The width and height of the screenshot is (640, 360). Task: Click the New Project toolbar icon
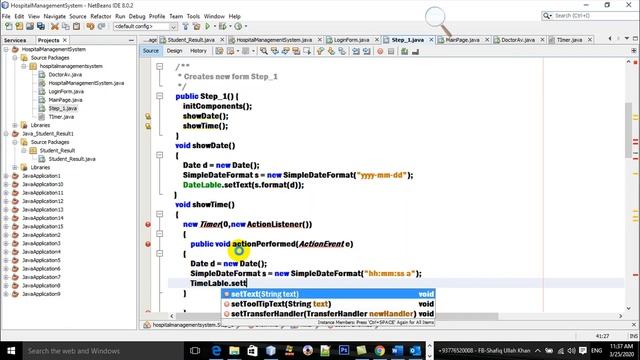pyautogui.click(x=19, y=27)
